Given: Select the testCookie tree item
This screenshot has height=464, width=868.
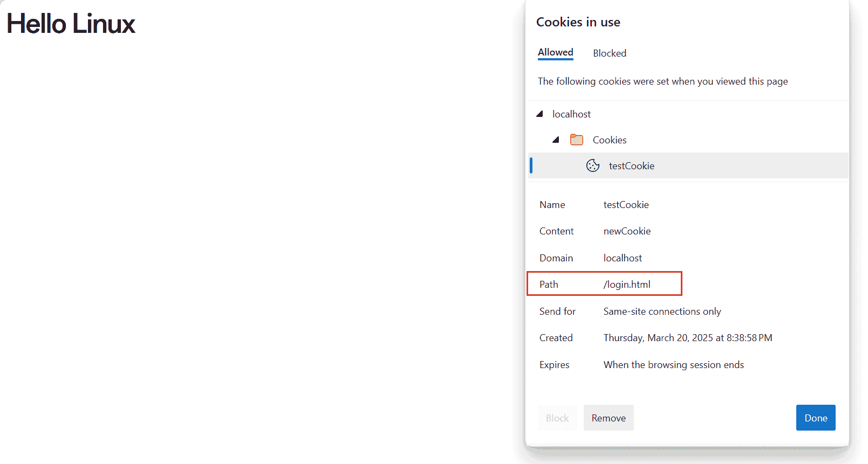Looking at the screenshot, I should pos(689,165).
